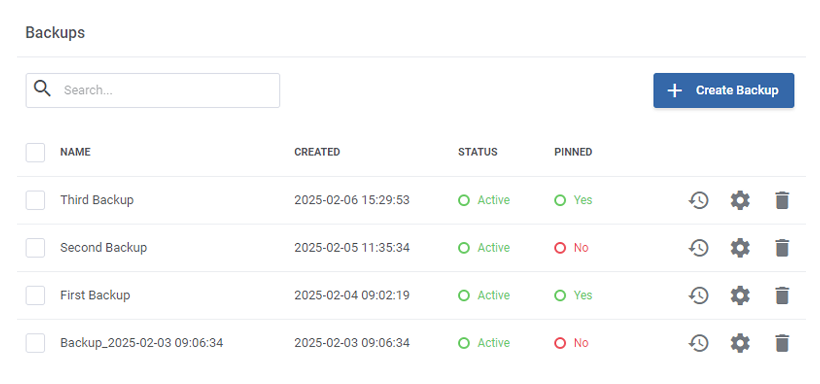The width and height of the screenshot is (820, 384).
Task: Click the PINNED column header
Action: point(573,152)
